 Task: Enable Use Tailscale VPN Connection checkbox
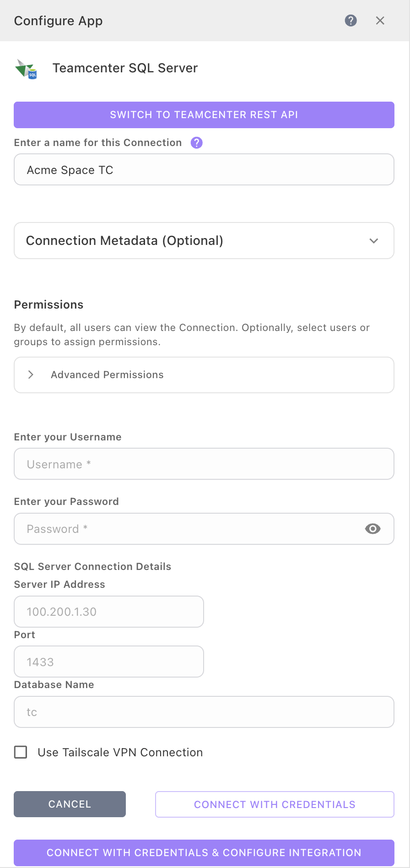[x=21, y=752]
